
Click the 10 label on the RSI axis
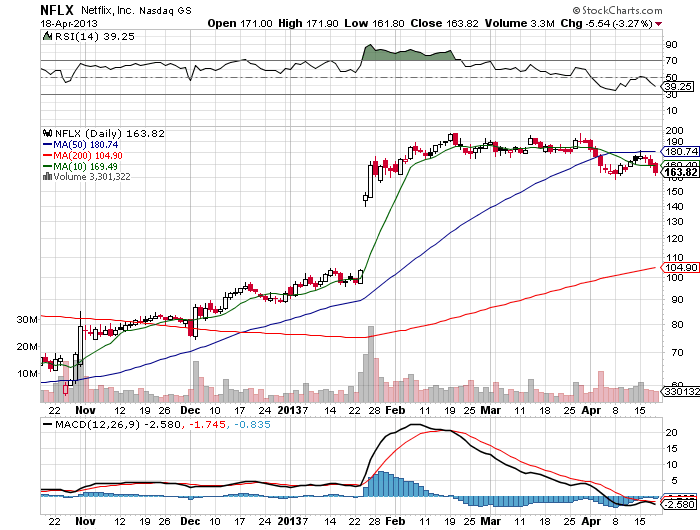tap(671, 110)
